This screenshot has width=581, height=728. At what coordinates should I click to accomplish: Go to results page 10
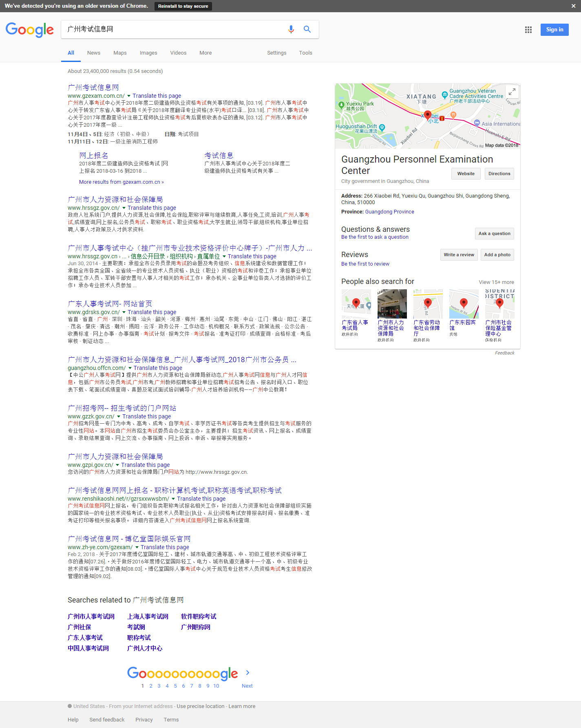[216, 686]
